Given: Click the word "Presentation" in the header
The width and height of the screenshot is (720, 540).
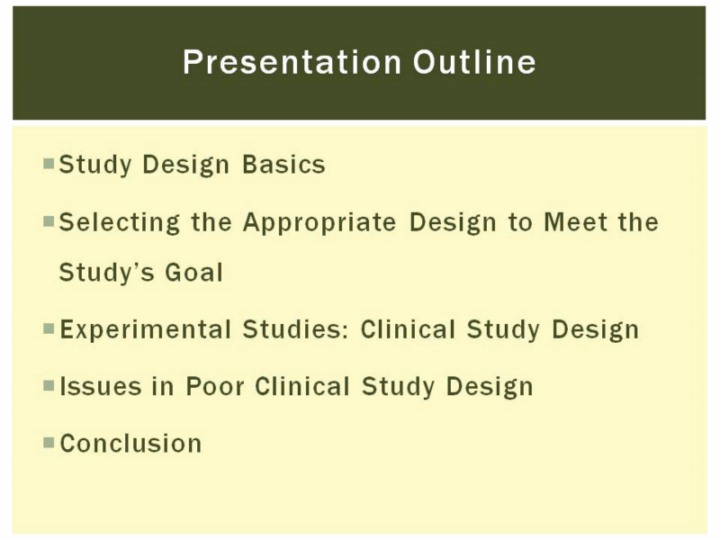Looking at the screenshot, I should 293,63.
